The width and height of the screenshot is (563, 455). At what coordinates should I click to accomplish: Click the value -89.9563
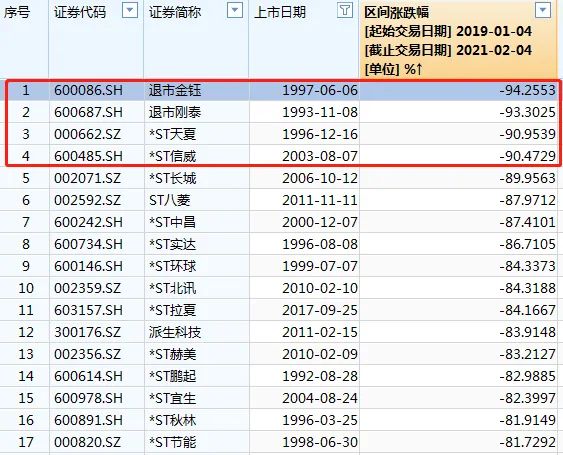coord(527,178)
